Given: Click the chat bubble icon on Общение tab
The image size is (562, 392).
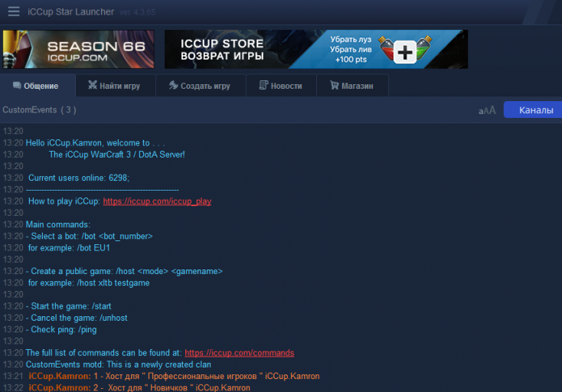Looking at the screenshot, I should pyautogui.click(x=17, y=85).
